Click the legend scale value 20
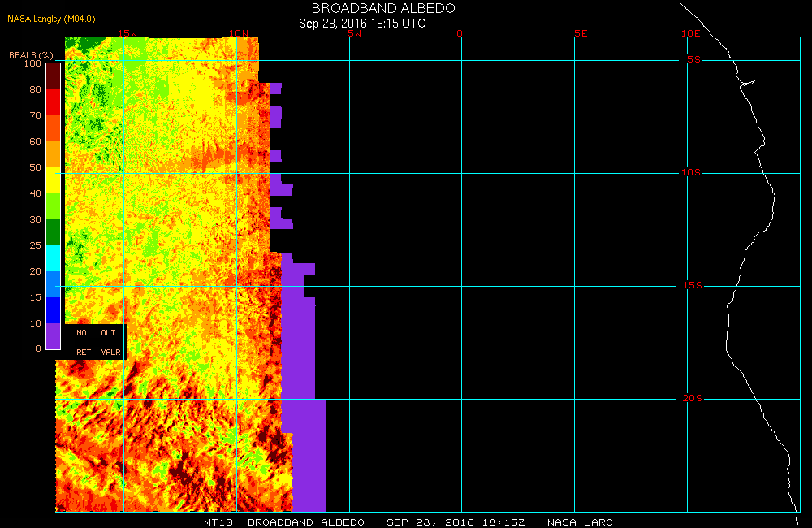This screenshot has height=528, width=812. tap(35, 271)
